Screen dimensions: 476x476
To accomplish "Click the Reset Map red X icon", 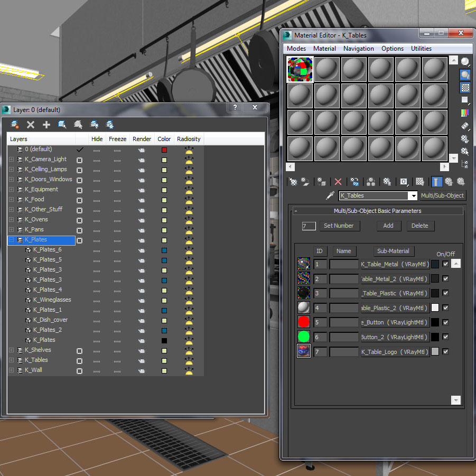I will pos(338,181).
